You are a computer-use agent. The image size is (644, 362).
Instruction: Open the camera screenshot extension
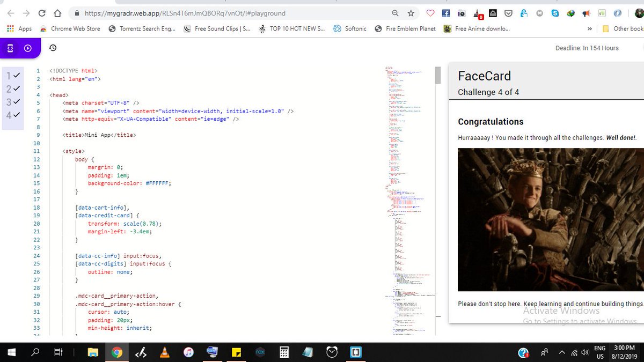click(x=461, y=13)
